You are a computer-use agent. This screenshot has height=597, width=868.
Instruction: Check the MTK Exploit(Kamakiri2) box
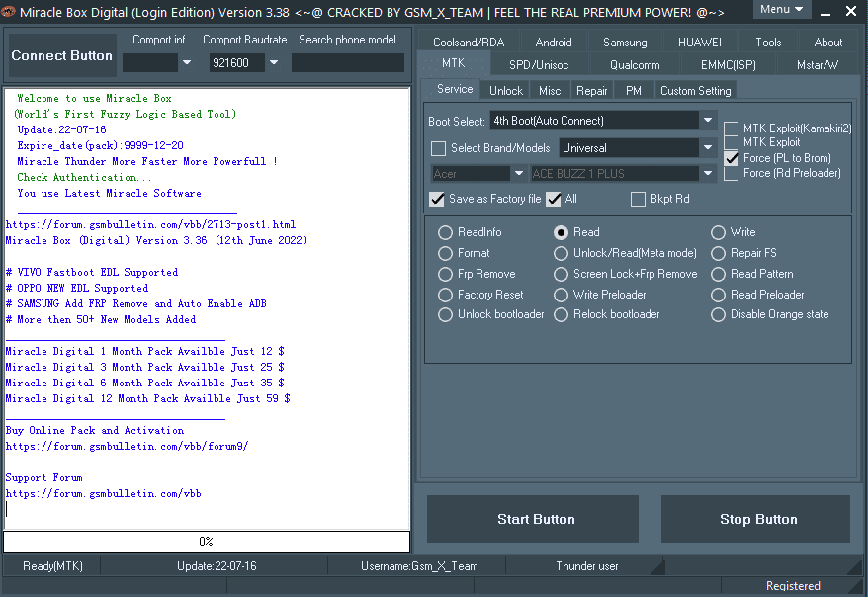731,129
